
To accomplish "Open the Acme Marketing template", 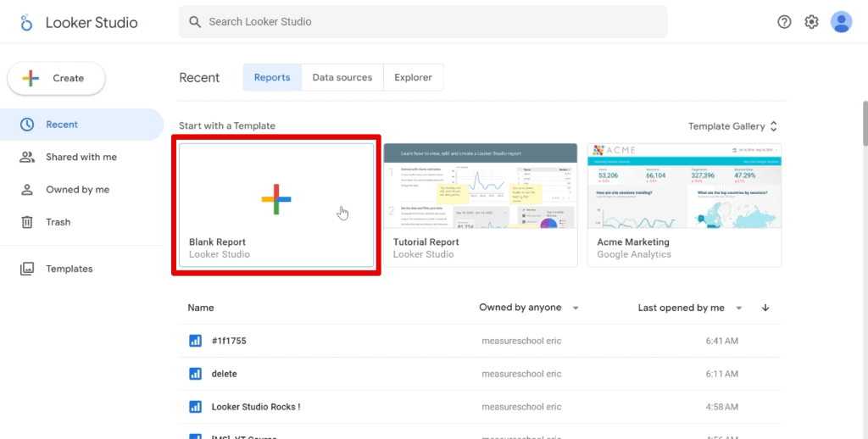I will click(684, 205).
